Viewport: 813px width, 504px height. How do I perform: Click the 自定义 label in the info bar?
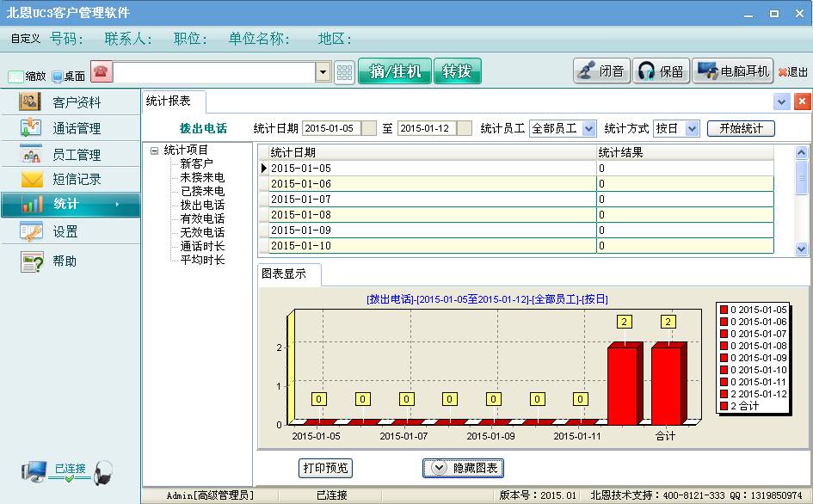click(x=26, y=39)
